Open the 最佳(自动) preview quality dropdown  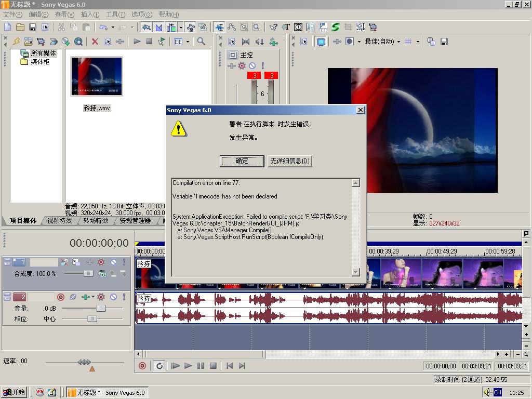pyautogui.click(x=382, y=42)
